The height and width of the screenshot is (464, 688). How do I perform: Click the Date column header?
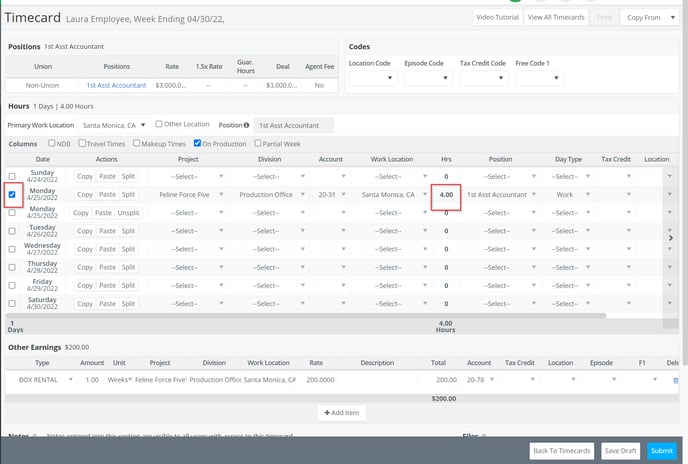pos(43,159)
